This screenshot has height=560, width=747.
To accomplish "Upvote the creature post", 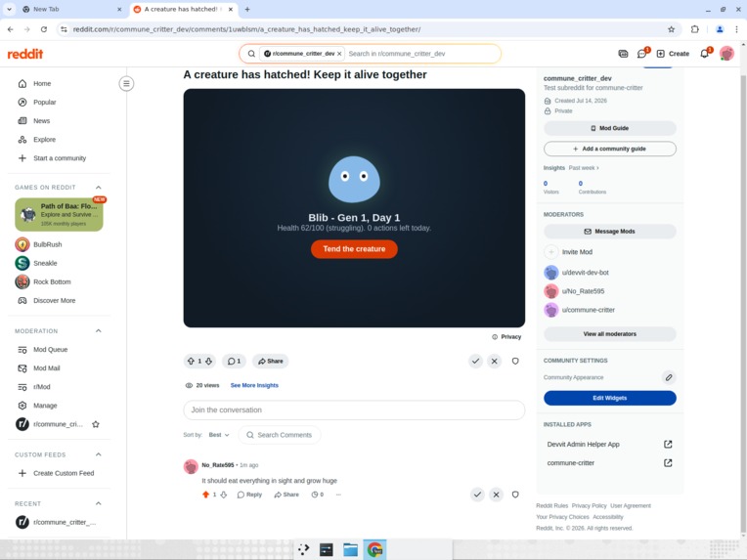I will coord(191,361).
